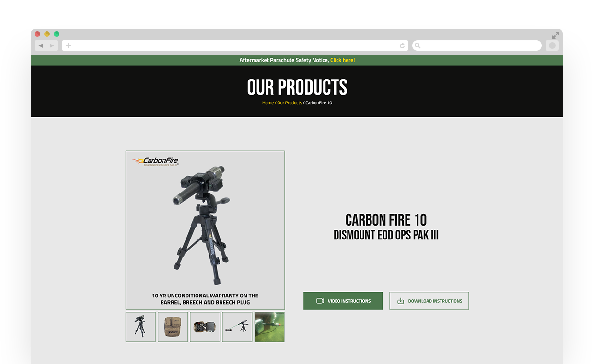Click the green window zoom button
The height and width of the screenshot is (364, 592).
(x=57, y=34)
